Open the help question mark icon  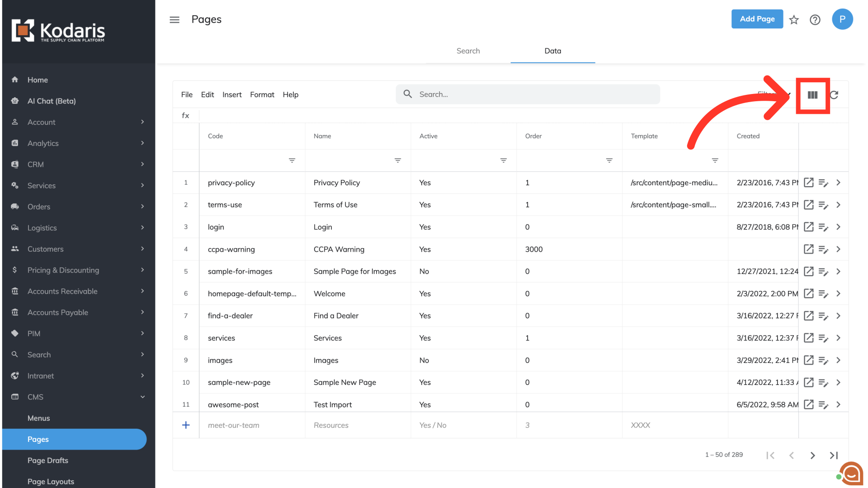pos(815,19)
